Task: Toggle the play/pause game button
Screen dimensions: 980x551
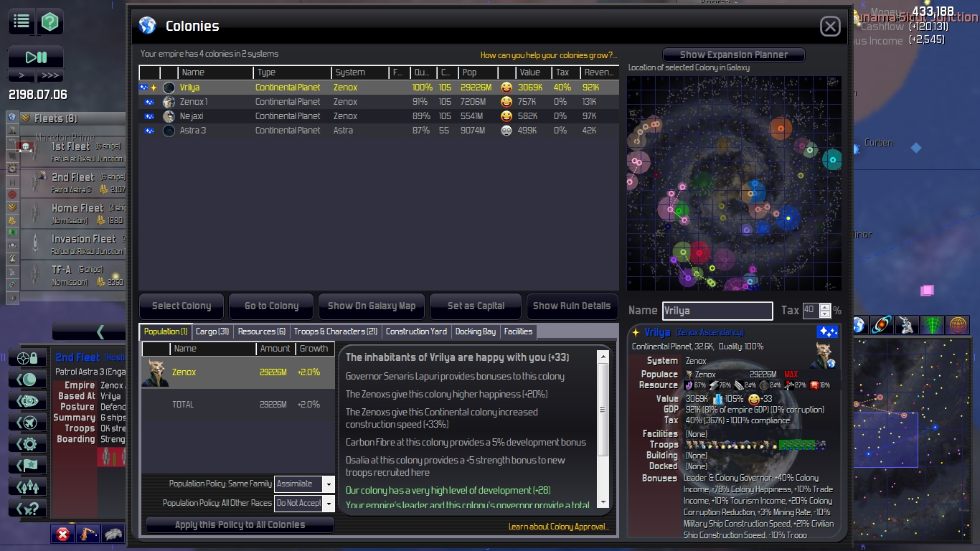Action: [x=36, y=57]
